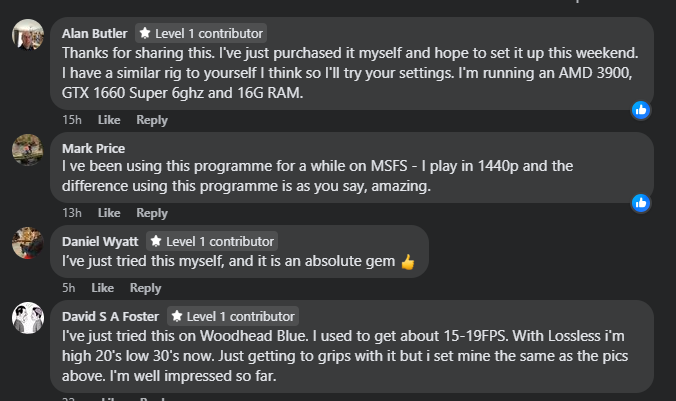Click like reaction icon on Alan Butler's comment
The height and width of the screenshot is (401, 676).
click(x=641, y=110)
